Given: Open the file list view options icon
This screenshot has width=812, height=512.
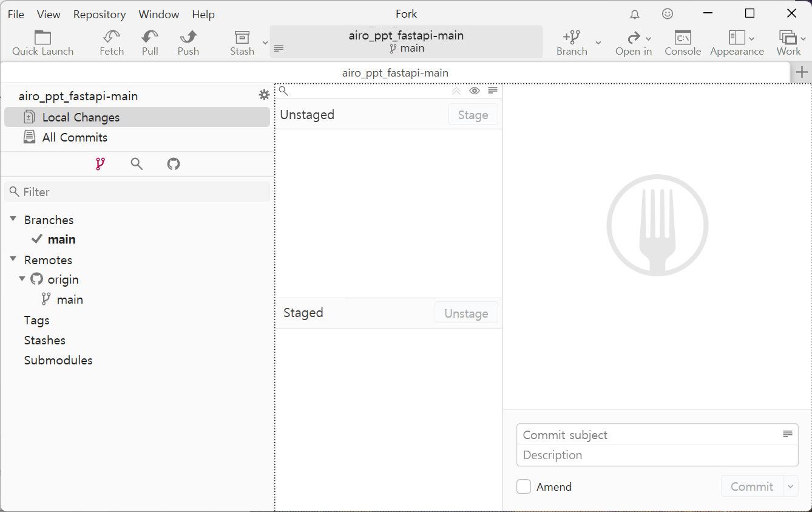Looking at the screenshot, I should 493,90.
